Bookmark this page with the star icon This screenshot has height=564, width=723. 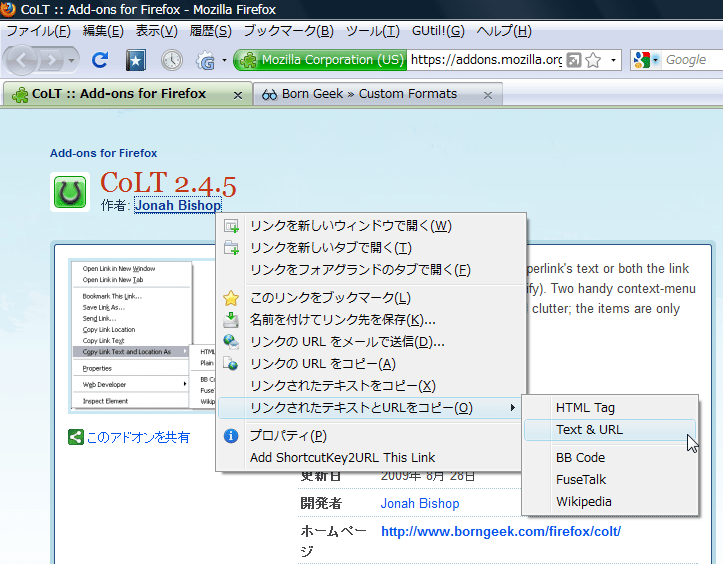coord(593,60)
